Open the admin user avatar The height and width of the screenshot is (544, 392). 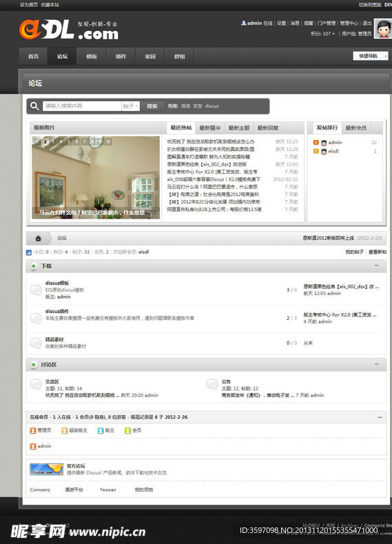pyautogui.click(x=383, y=29)
